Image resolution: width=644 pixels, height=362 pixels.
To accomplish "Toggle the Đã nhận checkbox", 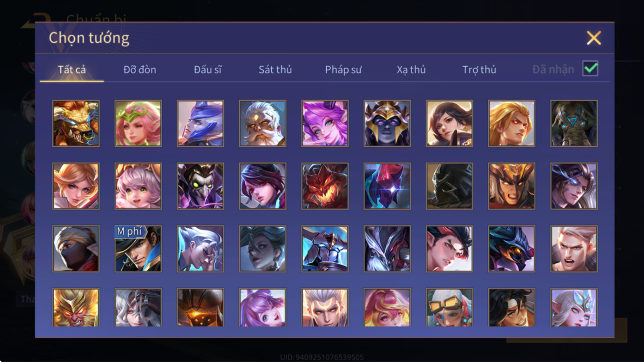I will tap(590, 69).
